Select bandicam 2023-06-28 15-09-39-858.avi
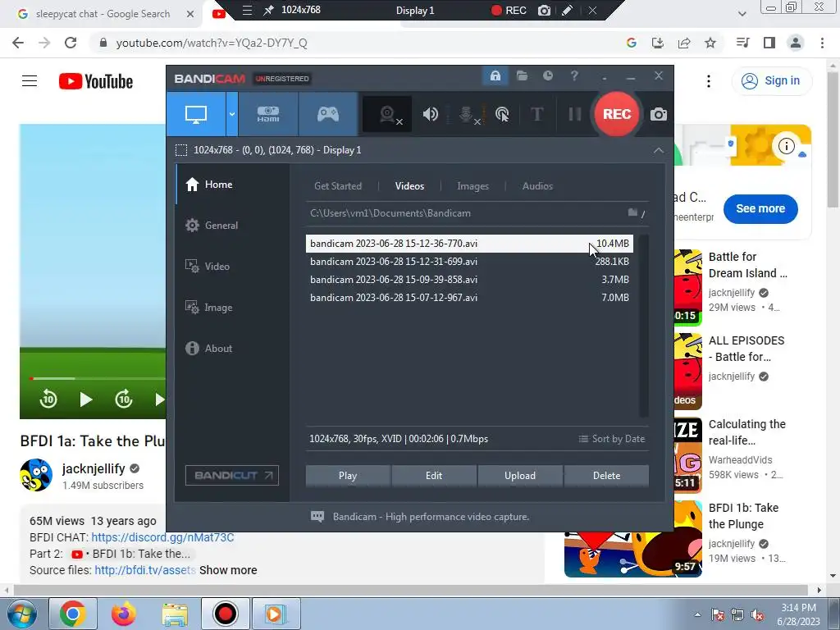 (x=469, y=280)
